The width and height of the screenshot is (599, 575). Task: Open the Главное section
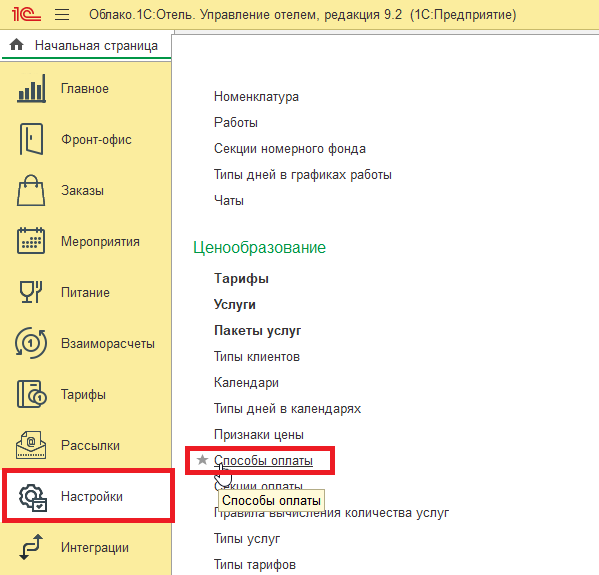[86, 89]
